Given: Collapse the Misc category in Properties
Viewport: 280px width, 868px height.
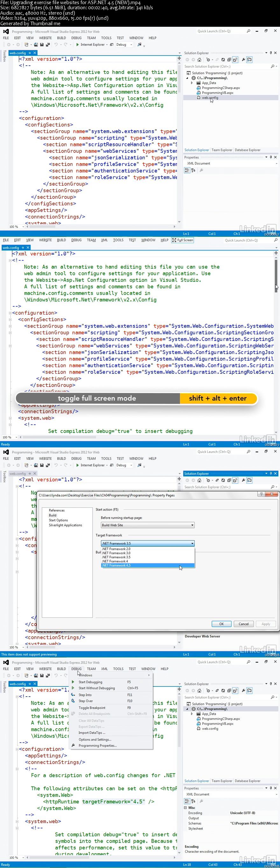Looking at the screenshot, I should pyautogui.click(x=185, y=807).
